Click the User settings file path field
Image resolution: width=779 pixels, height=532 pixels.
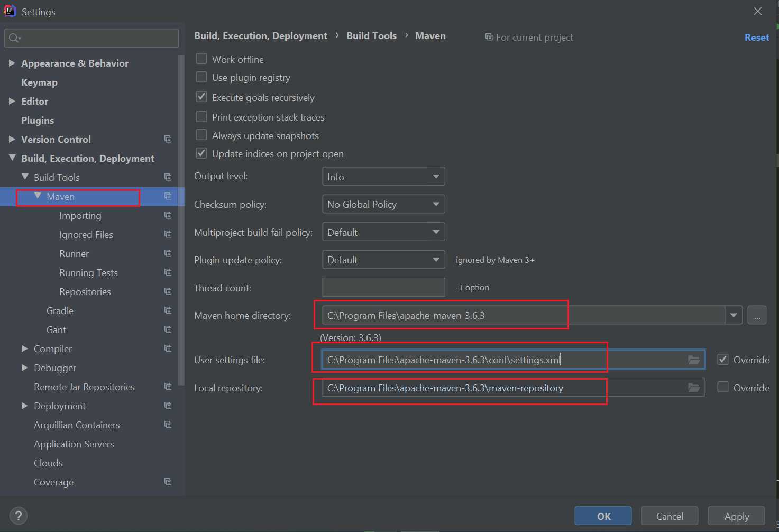[513, 360]
